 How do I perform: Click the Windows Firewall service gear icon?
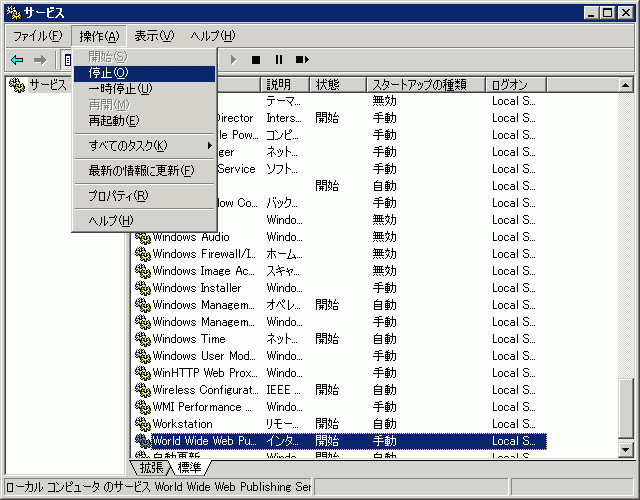(x=143, y=254)
